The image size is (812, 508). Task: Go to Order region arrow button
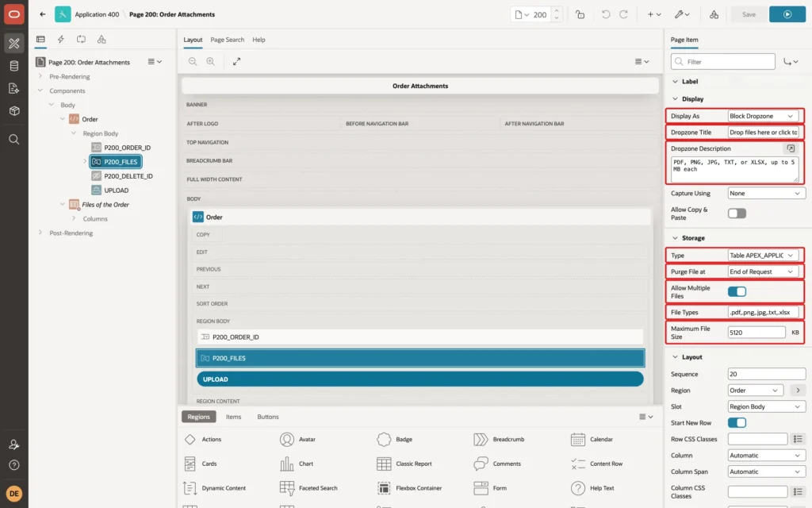(x=798, y=391)
